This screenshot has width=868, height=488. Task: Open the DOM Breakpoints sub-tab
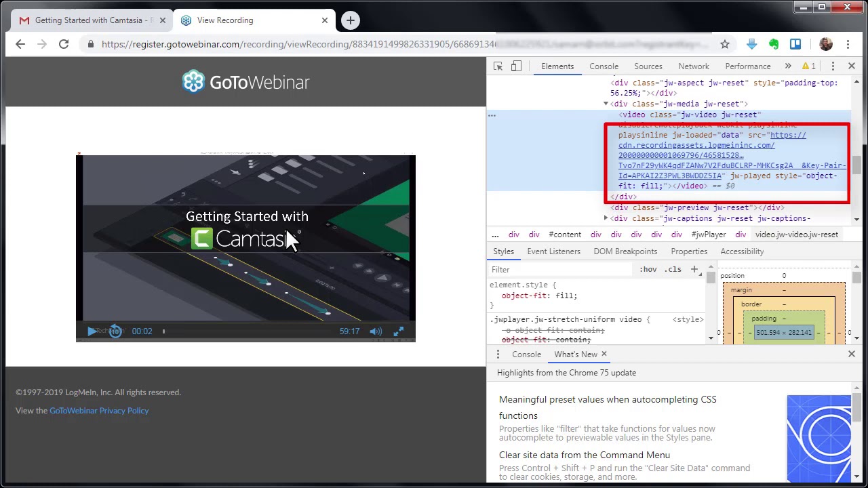click(x=625, y=251)
